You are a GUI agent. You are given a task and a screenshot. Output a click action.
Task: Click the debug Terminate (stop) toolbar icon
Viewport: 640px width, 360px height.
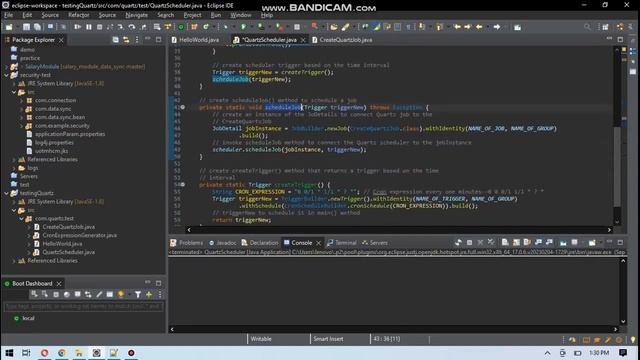pos(100,27)
